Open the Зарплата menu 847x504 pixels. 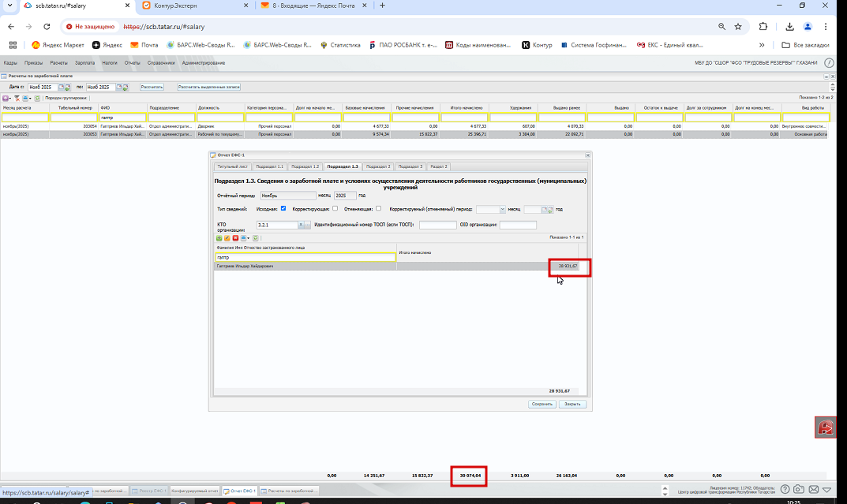(x=84, y=62)
